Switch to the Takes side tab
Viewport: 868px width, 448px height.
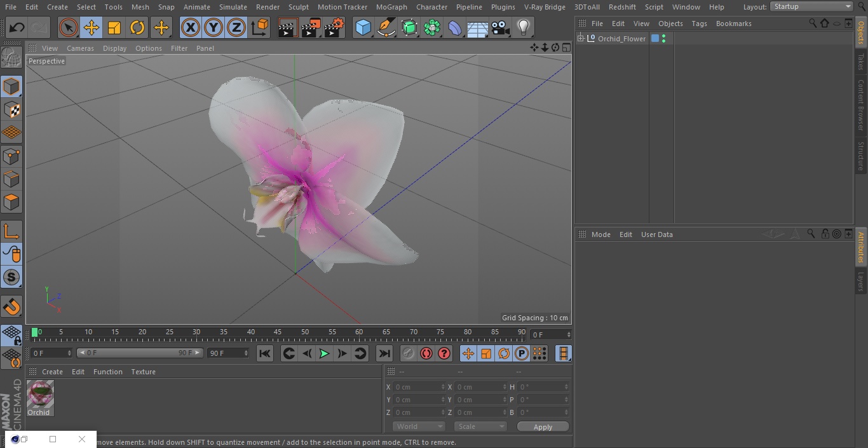tap(861, 62)
